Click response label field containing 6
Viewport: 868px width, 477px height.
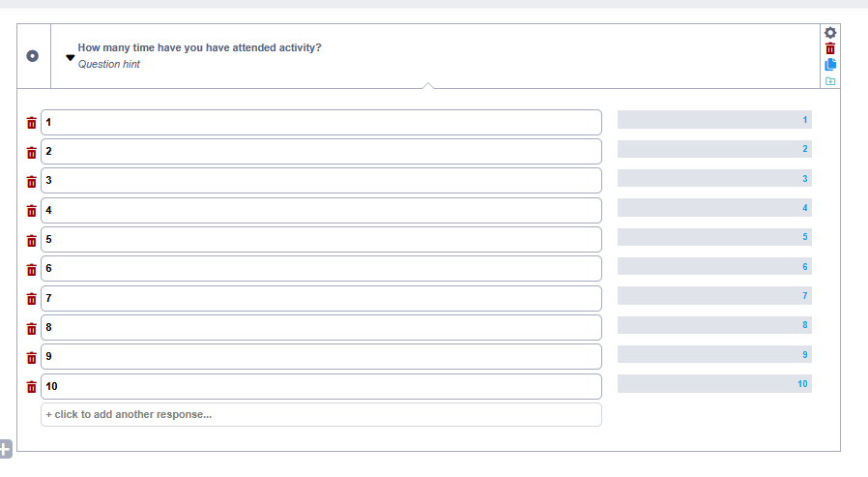click(321, 269)
